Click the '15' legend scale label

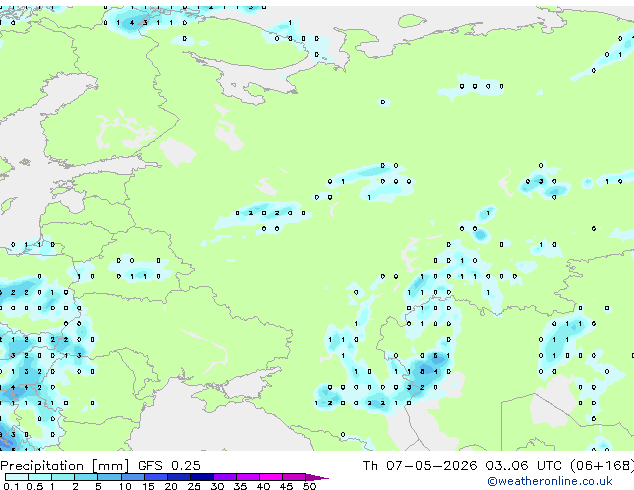(x=148, y=486)
